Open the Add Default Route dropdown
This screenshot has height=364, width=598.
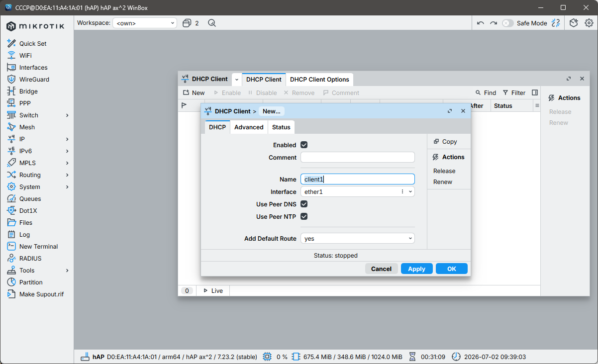[x=357, y=238]
